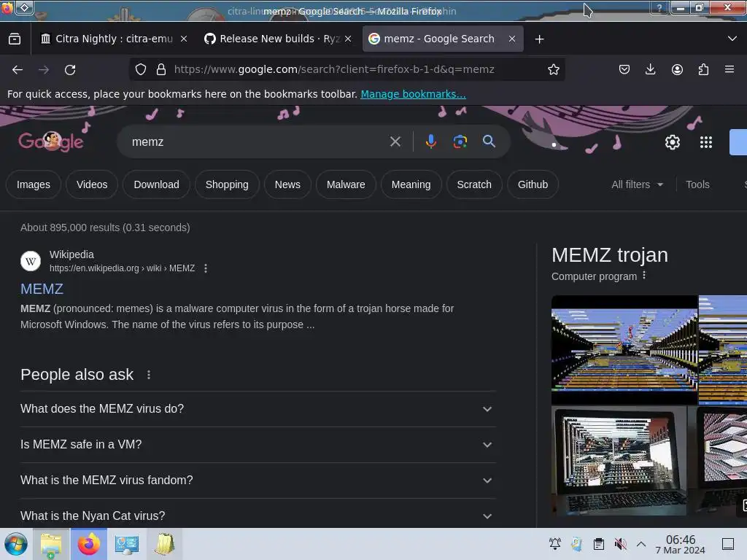This screenshot has width=747, height=560.
Task: Expand 'What is the Nyan Cat virus?'
Action: point(258,516)
